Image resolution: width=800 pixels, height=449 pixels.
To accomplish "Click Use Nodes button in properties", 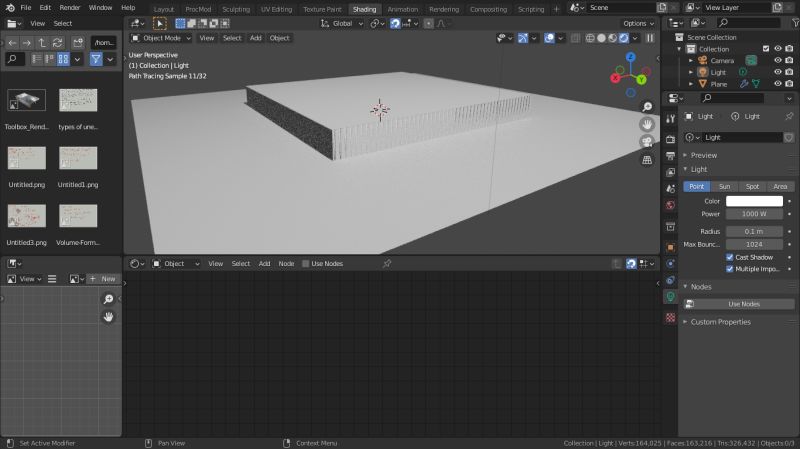I will point(739,304).
